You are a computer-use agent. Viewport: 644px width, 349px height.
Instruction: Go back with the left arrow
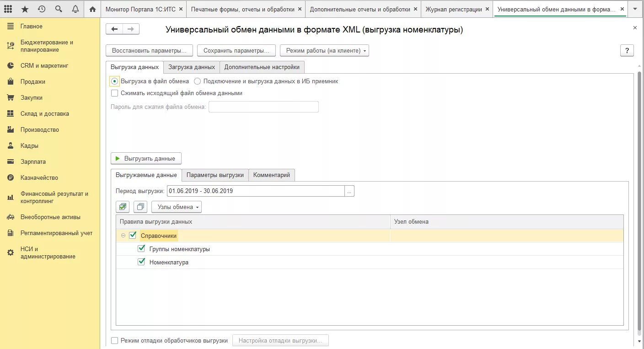pyautogui.click(x=114, y=29)
